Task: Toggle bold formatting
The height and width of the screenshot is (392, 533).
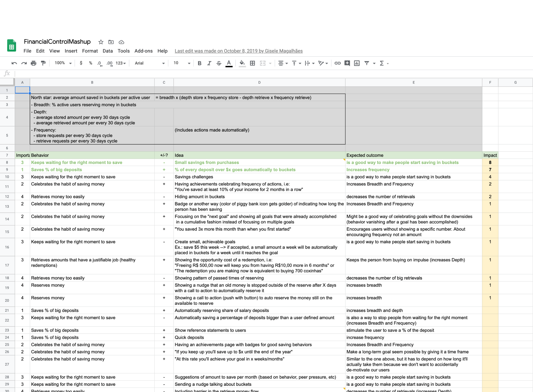Action: [x=199, y=63]
